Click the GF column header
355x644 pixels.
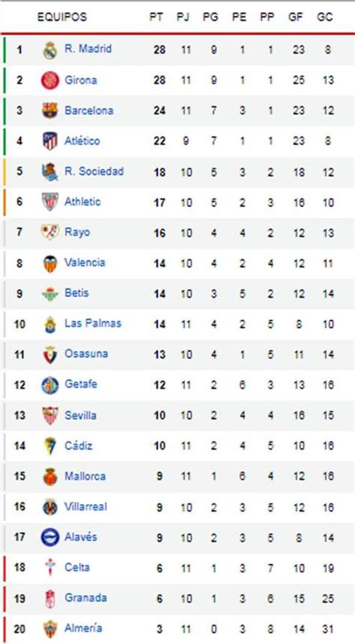tap(296, 17)
